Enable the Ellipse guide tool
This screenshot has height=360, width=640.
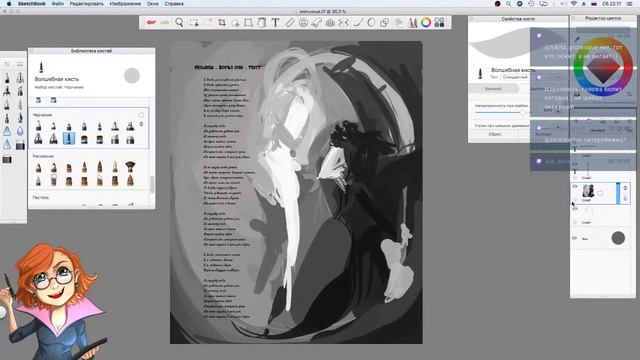pos(303,23)
